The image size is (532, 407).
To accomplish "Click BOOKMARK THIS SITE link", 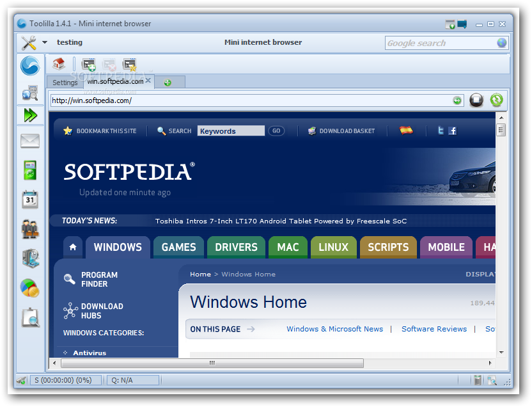I will 106,131.
